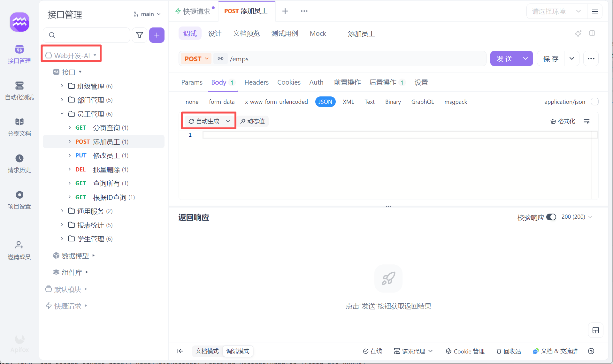613x364 pixels.
Task: Select x-www-form-urlencoded body type
Action: tap(276, 102)
